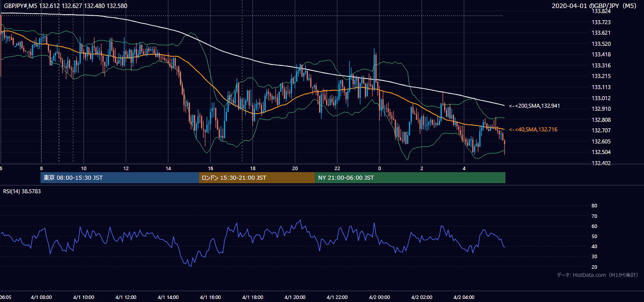The width and height of the screenshot is (644, 302).
Task: Click price level 132.504 on the axis
Action: pyautogui.click(x=601, y=152)
